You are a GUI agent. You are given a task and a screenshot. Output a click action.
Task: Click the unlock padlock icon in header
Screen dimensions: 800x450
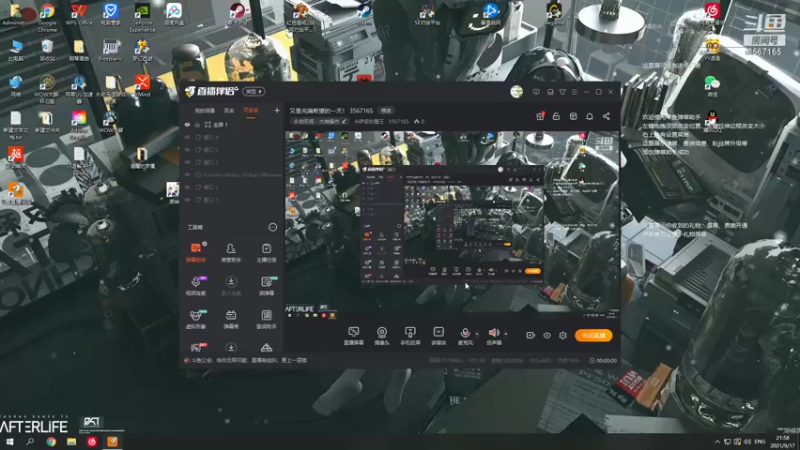point(556,116)
